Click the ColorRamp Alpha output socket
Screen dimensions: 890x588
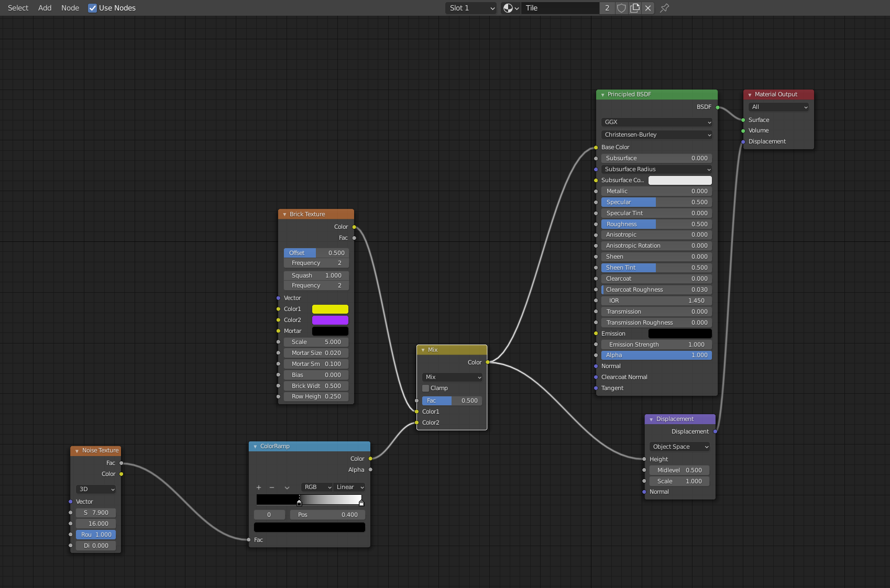370,470
